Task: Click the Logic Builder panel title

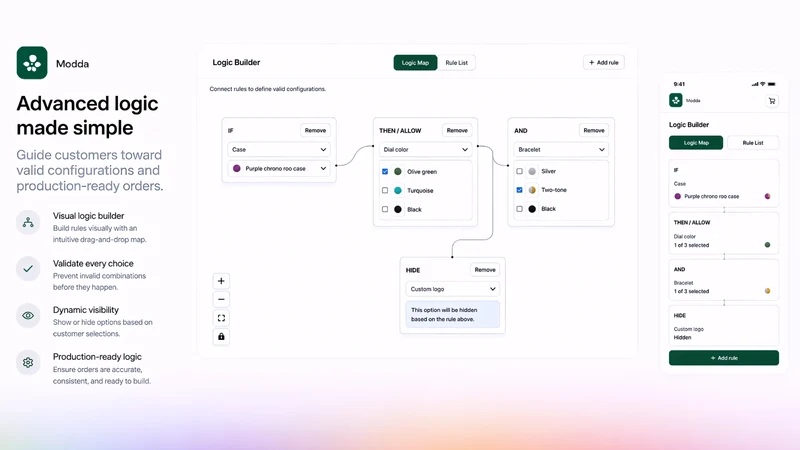Action: click(x=236, y=62)
